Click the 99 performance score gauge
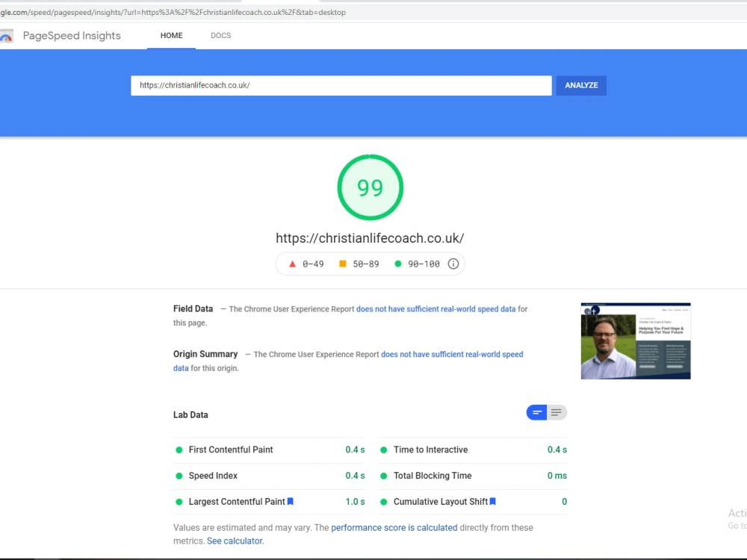747x560 pixels. (x=371, y=187)
